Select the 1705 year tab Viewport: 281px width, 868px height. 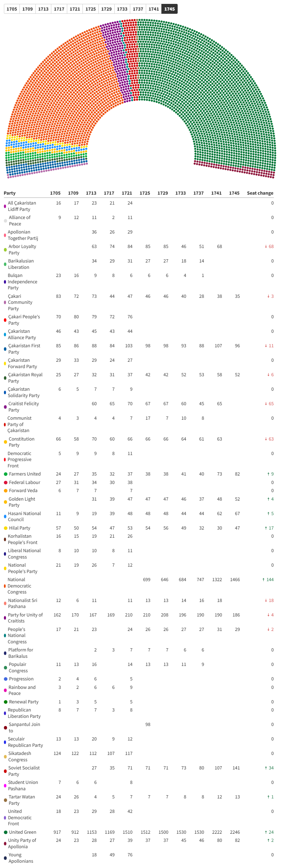pyautogui.click(x=12, y=9)
